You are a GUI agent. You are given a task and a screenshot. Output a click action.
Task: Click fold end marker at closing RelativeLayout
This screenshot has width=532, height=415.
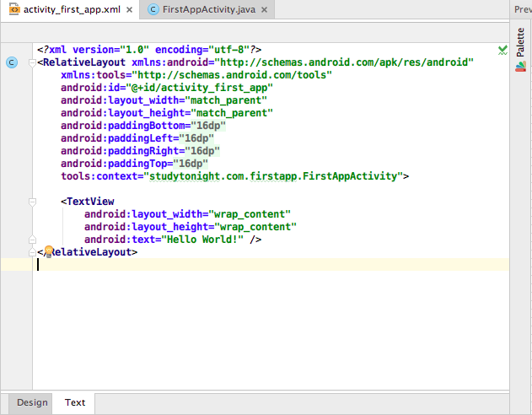pyautogui.click(x=32, y=252)
